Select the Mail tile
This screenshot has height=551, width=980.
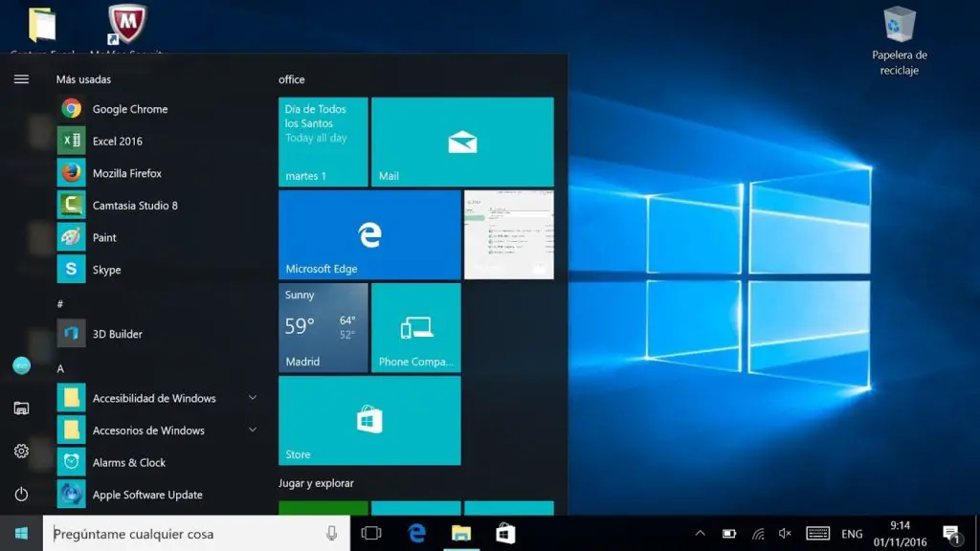point(462,142)
